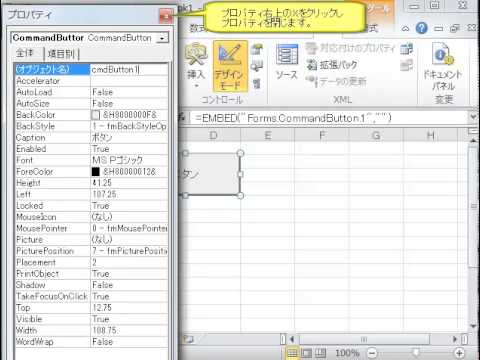The width and height of the screenshot is (480, 360).
Task: Select the Shadow property row
Action: (x=91, y=285)
